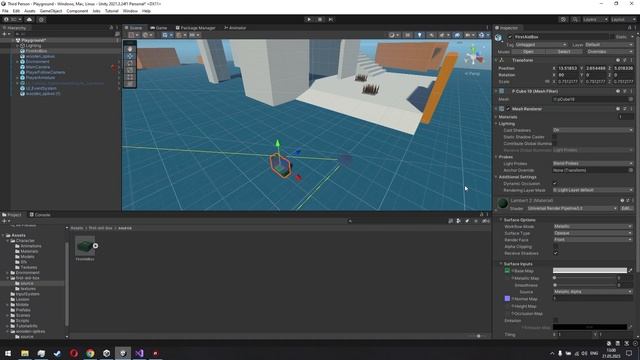Click the cloud services icon in the toolbar
The height and width of the screenshot is (360, 640).
pyautogui.click(x=29, y=19)
